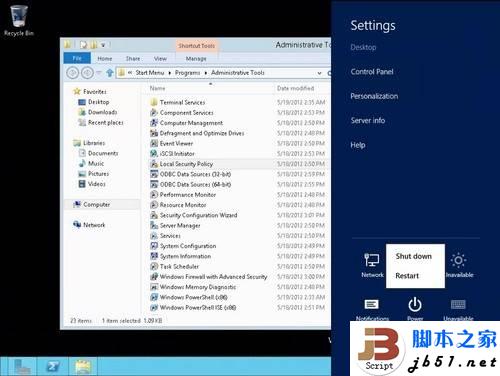Select Music library in navigation pane
The width and height of the screenshot is (500, 376).
coord(96,163)
